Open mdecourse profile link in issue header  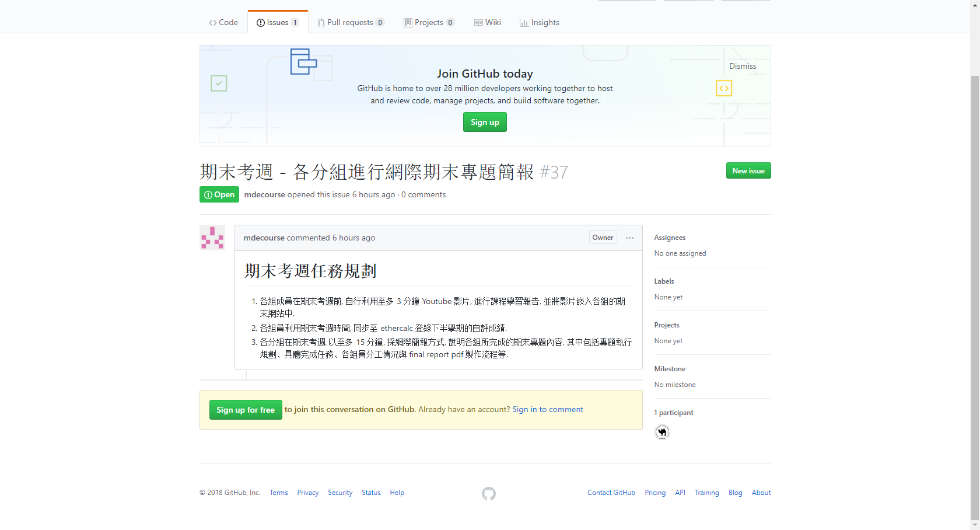[x=265, y=194]
